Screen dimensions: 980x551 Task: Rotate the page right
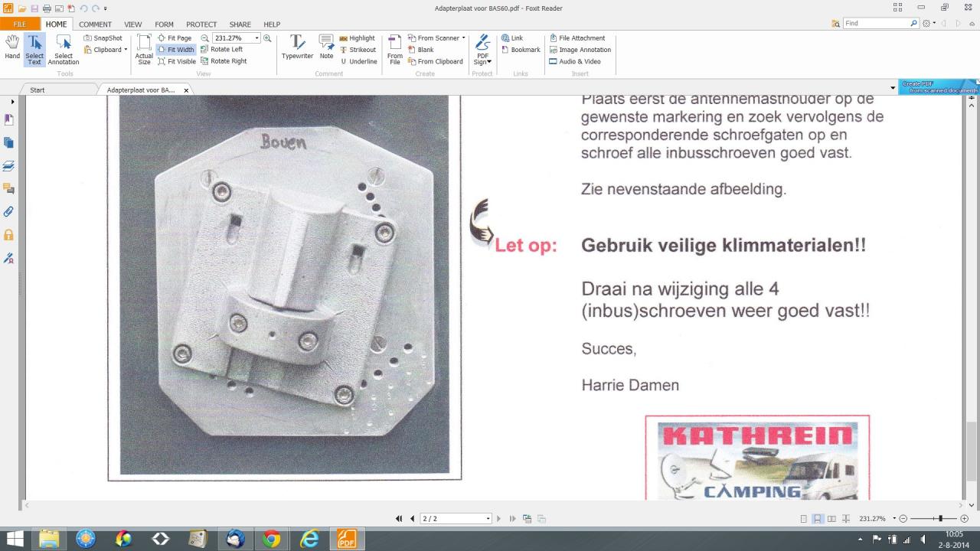pyautogui.click(x=224, y=61)
